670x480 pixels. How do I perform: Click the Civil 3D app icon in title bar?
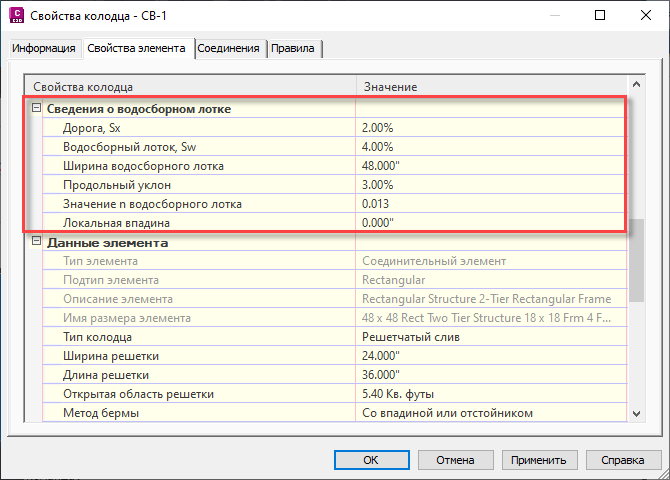click(x=15, y=15)
